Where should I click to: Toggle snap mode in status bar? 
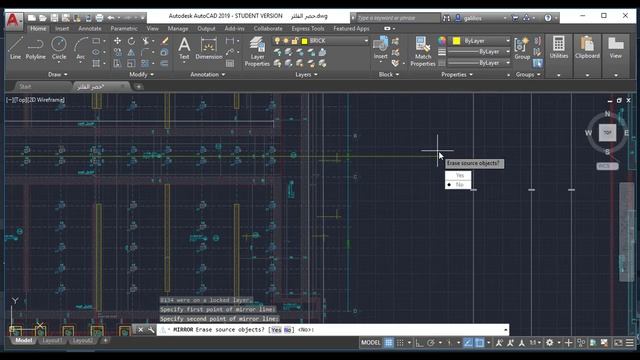point(400,343)
